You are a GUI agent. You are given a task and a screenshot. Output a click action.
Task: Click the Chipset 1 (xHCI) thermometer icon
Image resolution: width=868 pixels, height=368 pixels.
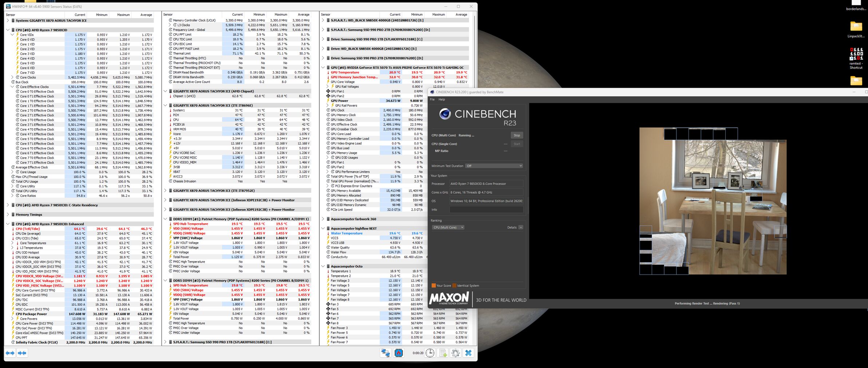(x=170, y=96)
